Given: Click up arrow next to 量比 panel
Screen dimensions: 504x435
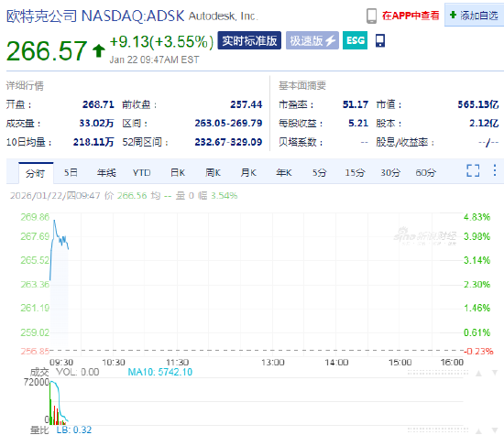Looking at the screenshot, I should (x=478, y=431).
